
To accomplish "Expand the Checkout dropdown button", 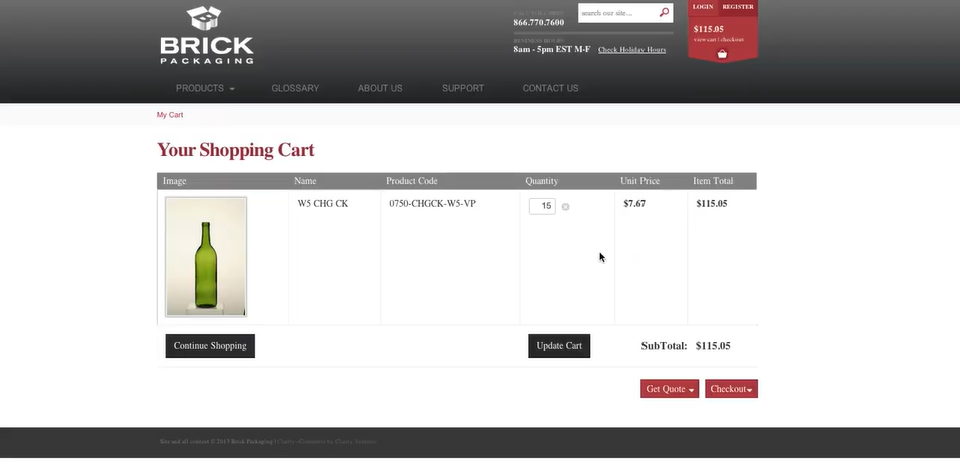I will [x=731, y=389].
